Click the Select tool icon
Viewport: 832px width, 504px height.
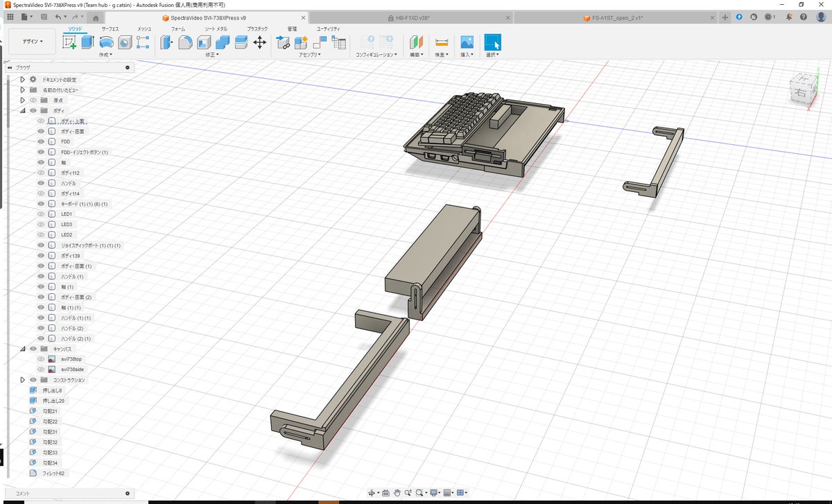492,42
